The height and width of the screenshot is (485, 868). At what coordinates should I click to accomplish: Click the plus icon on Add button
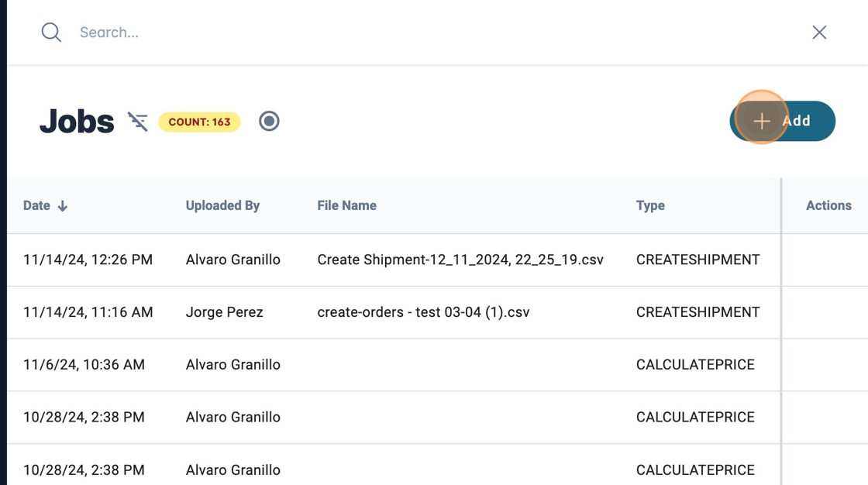click(x=762, y=122)
